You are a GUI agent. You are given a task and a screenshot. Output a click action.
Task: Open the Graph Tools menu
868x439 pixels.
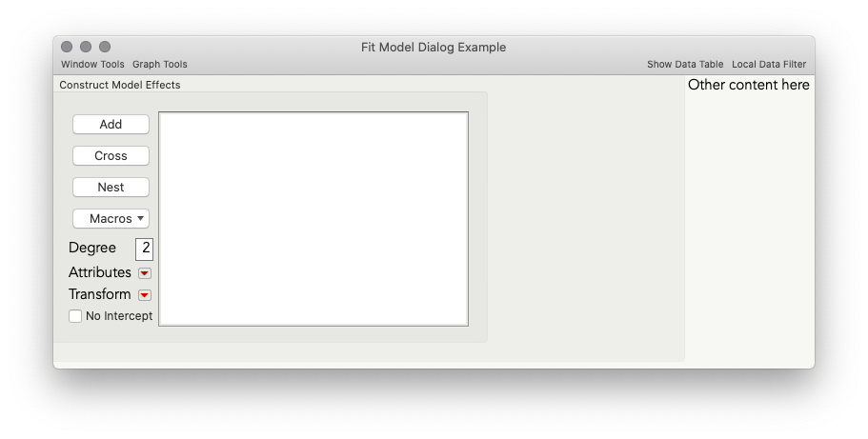159,64
